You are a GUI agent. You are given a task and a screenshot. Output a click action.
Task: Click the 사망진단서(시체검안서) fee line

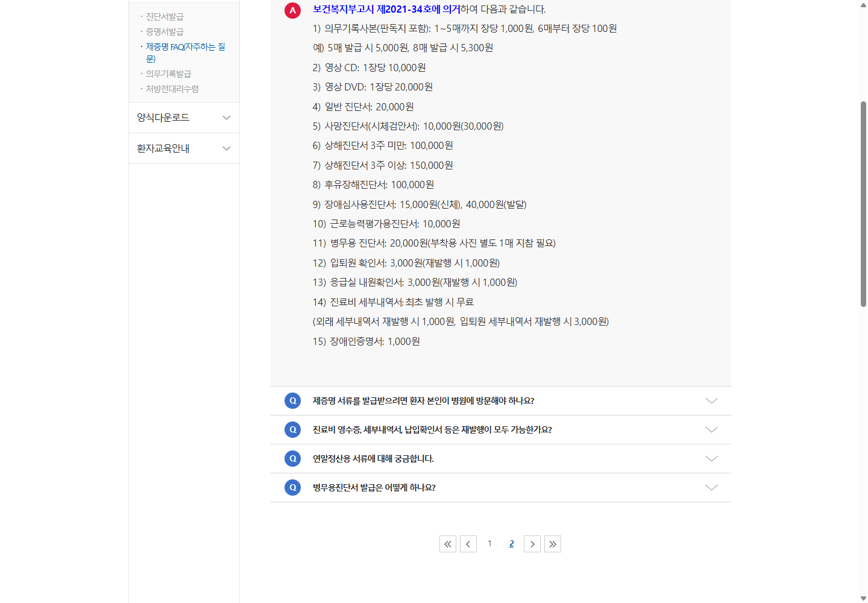(x=408, y=126)
